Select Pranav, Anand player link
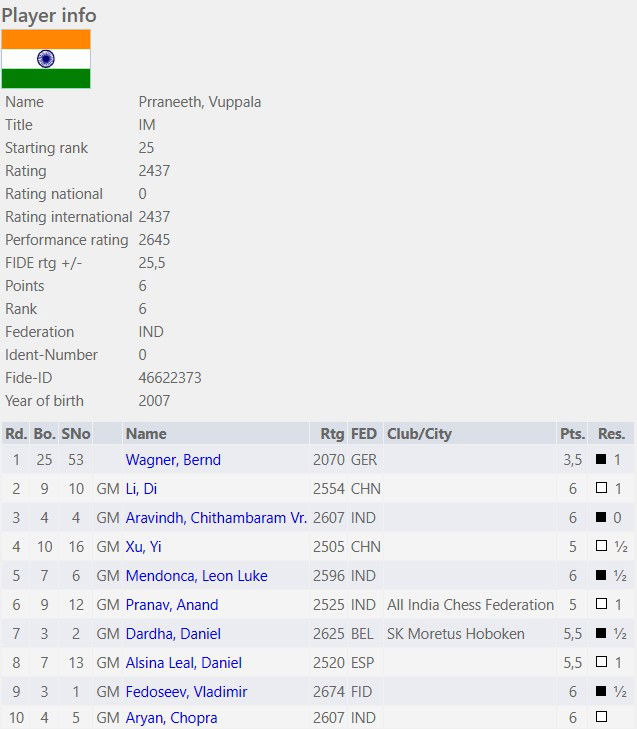 pos(172,605)
